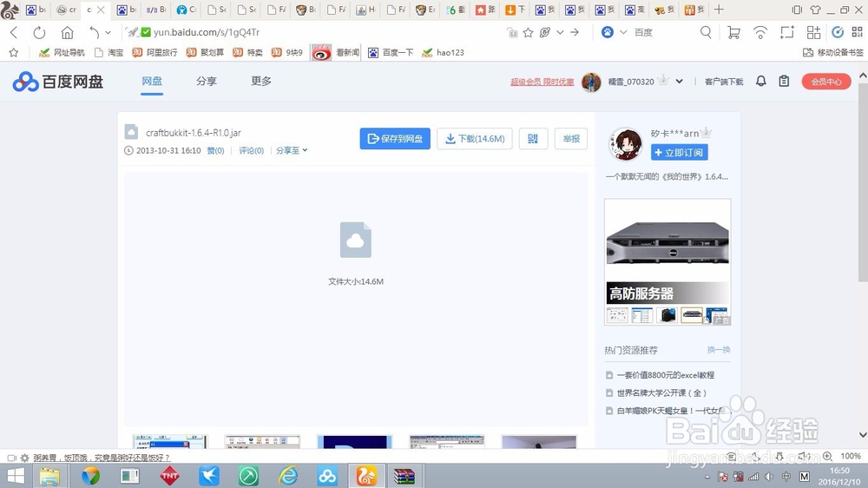This screenshot has width=868, height=488.
Task: Open the apps grid icon in toolbar
Action: (x=813, y=33)
